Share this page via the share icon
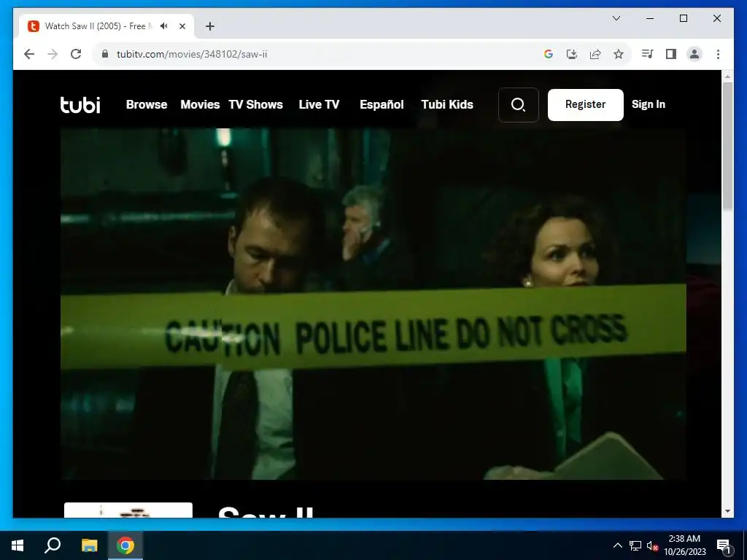747x560 pixels. [595, 54]
